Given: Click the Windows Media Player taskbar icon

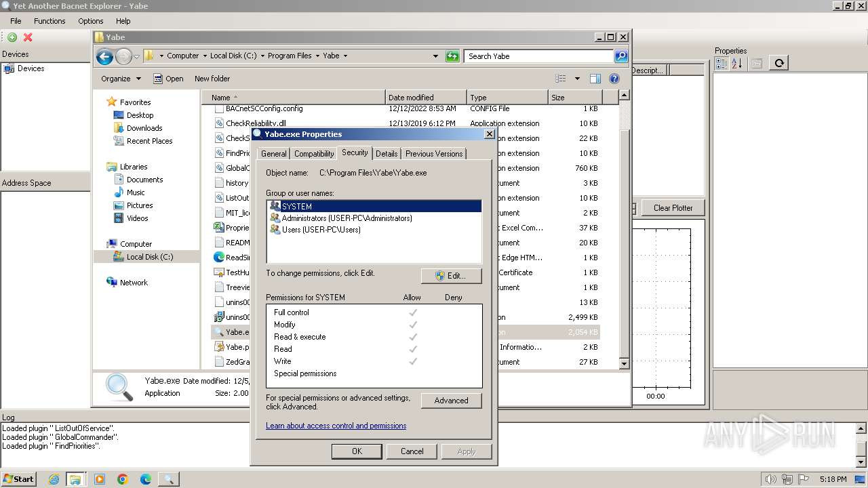Looking at the screenshot, I should point(100,479).
